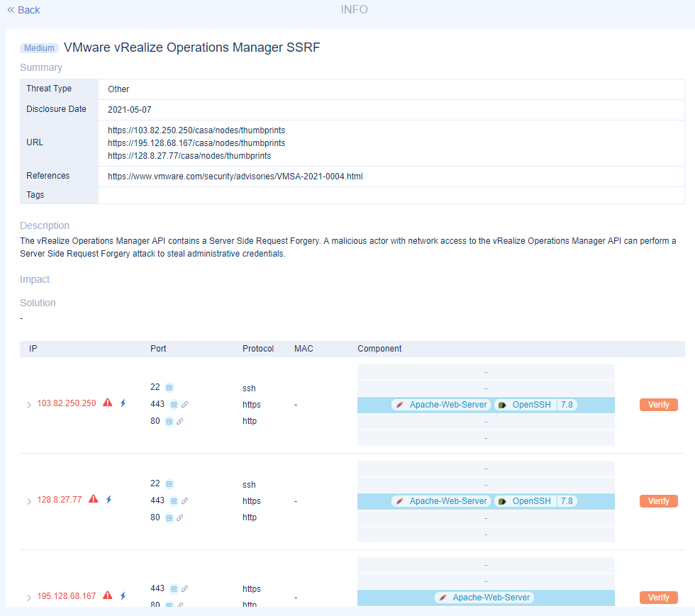Click the link icon for port 80 of 103.82.250.250
Viewport: 695px width, 616px height.
[180, 422]
